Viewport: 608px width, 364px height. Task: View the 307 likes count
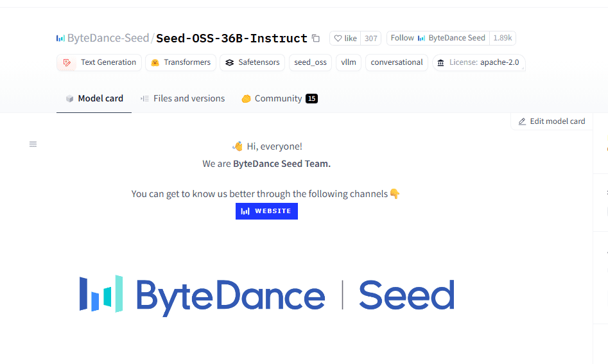[370, 39]
